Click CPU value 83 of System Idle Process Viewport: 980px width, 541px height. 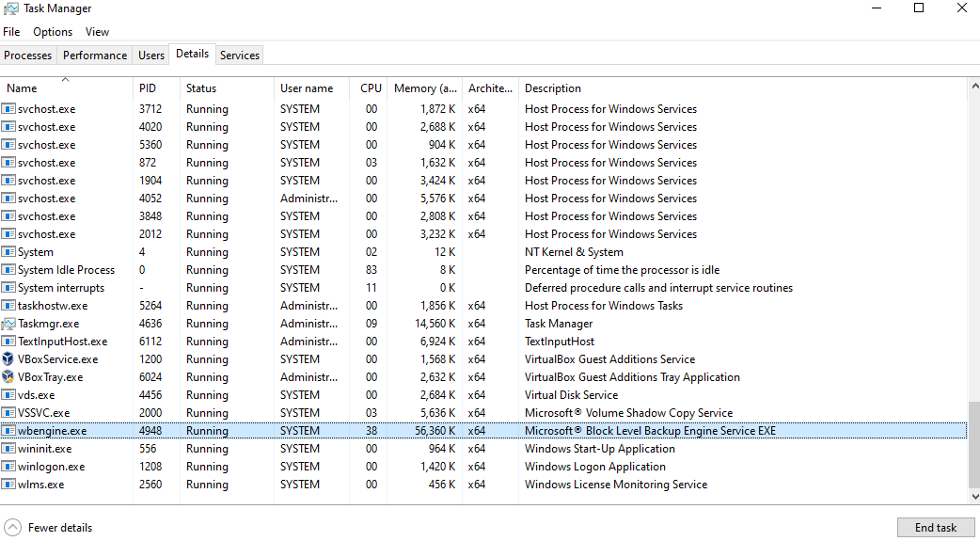pyautogui.click(x=371, y=270)
